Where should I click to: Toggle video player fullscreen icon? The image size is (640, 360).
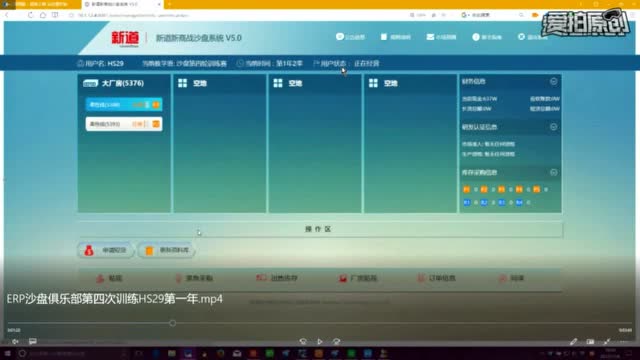(607, 341)
